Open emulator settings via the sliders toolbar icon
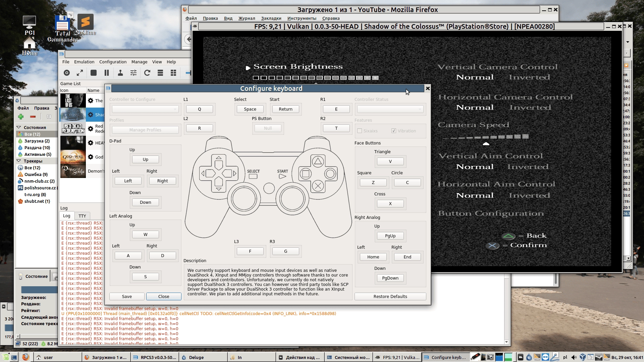 pyautogui.click(x=133, y=73)
